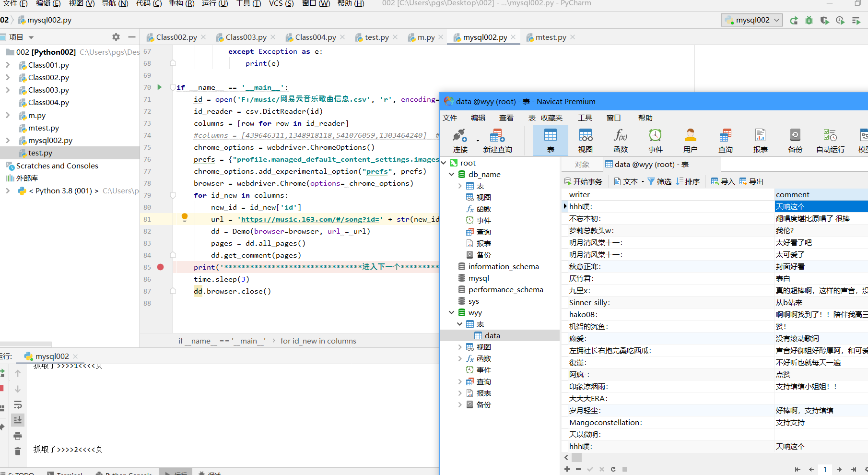The width and height of the screenshot is (868, 475).
Task: Toggle the soft-wrap button in run console
Action: (18, 404)
